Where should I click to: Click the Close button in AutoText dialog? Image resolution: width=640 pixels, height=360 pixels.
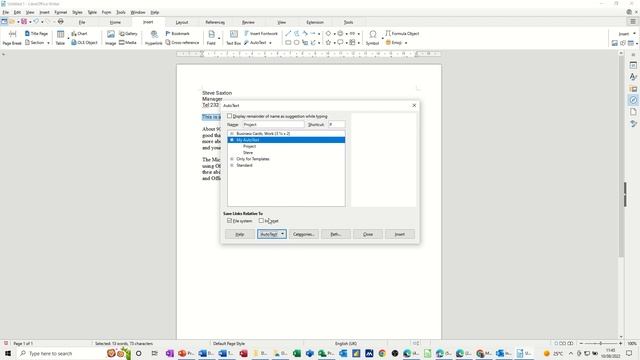(368, 234)
